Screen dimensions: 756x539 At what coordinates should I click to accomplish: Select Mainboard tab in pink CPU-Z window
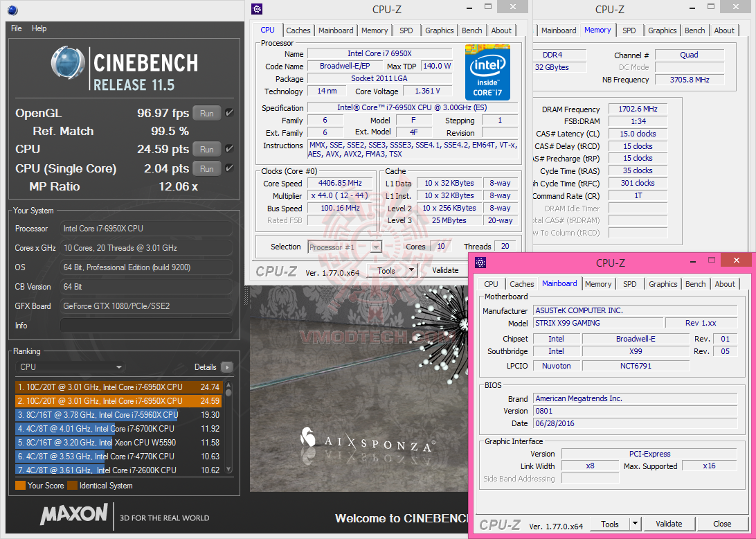[x=559, y=283]
